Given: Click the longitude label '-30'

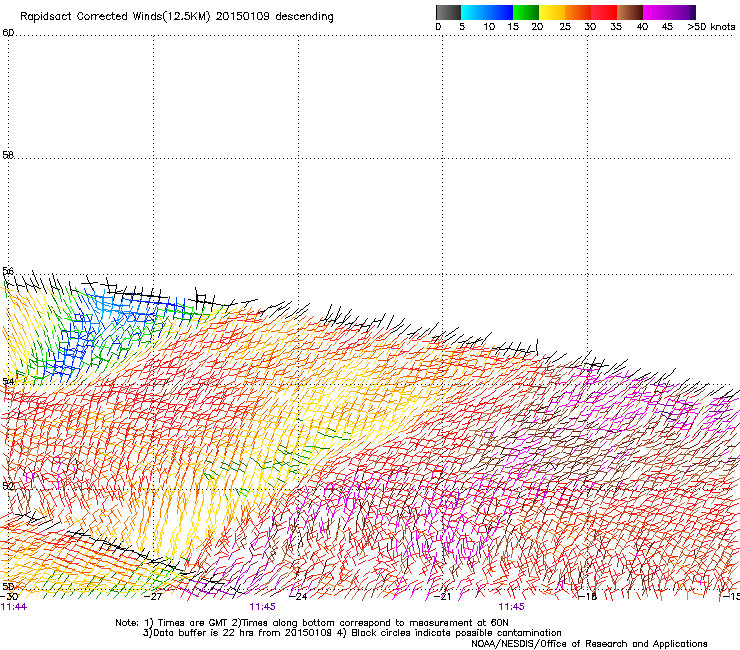Looking at the screenshot, I should point(9,597).
